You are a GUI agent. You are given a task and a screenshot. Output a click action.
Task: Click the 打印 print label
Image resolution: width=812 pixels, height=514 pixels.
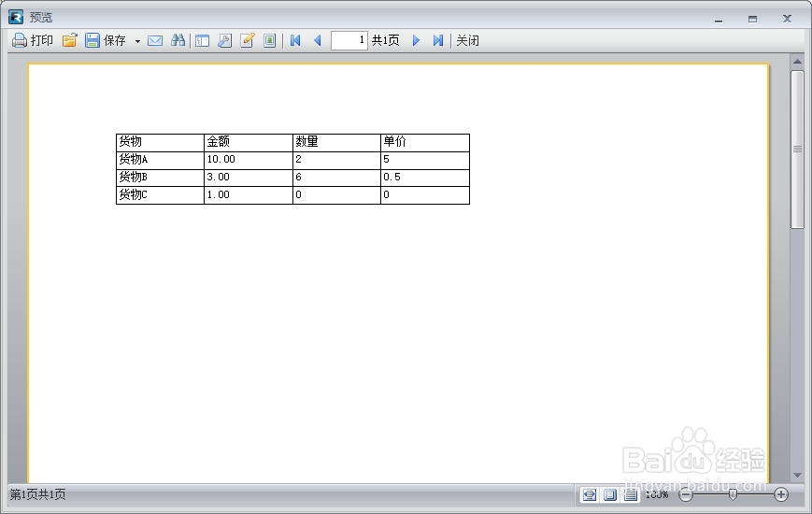pos(42,40)
